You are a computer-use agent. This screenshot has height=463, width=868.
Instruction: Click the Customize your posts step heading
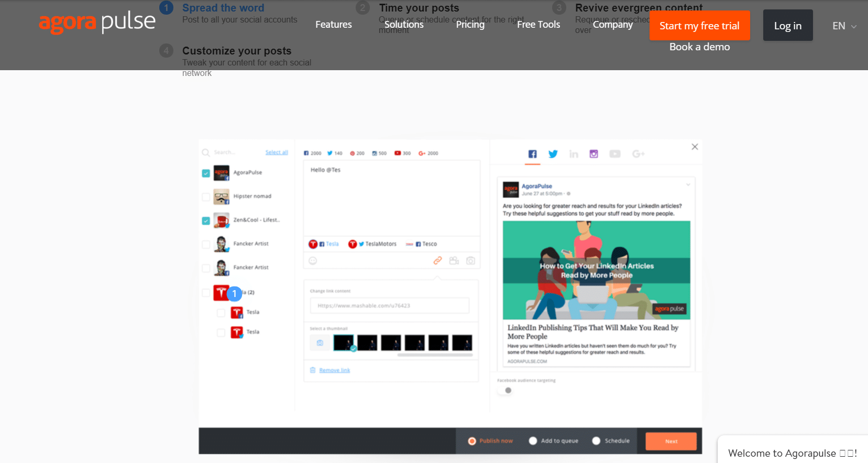tap(237, 51)
